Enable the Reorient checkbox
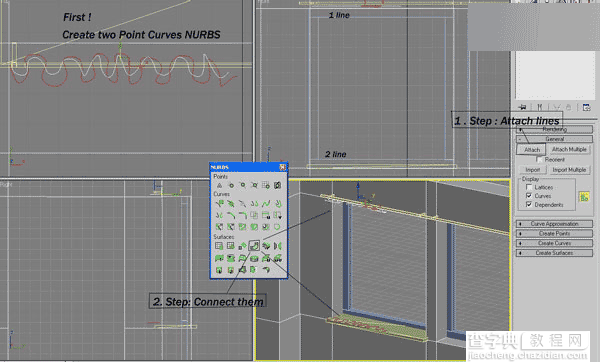This screenshot has width=600, height=362. [540, 159]
